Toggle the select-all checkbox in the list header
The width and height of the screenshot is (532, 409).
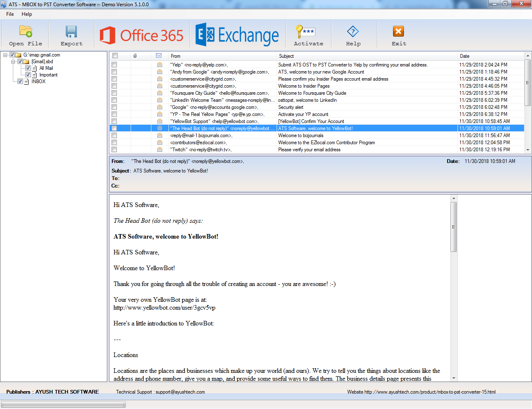click(115, 56)
